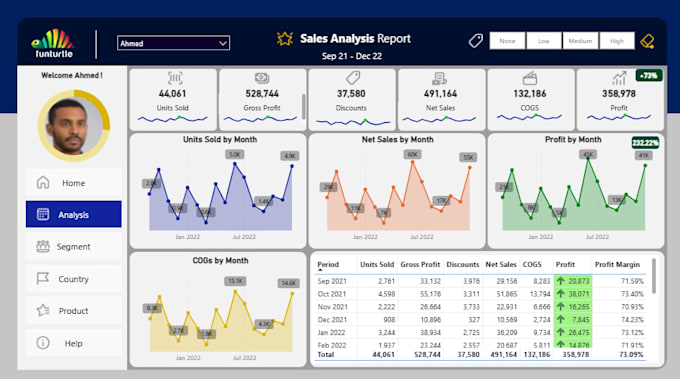Click the Product star icon
The height and width of the screenshot is (379, 680).
pyautogui.click(x=43, y=310)
